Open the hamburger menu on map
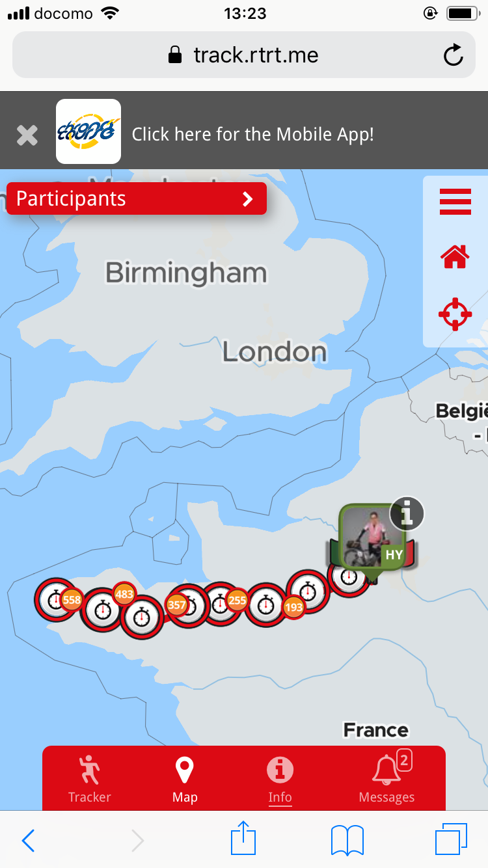 [455, 202]
